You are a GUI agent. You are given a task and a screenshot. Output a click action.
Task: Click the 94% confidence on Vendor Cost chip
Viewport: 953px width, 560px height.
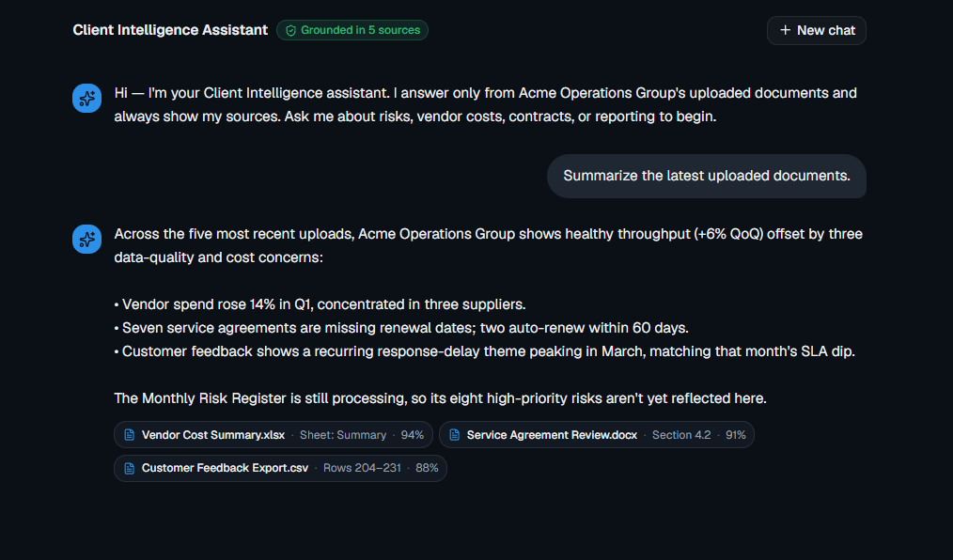pyautogui.click(x=412, y=435)
